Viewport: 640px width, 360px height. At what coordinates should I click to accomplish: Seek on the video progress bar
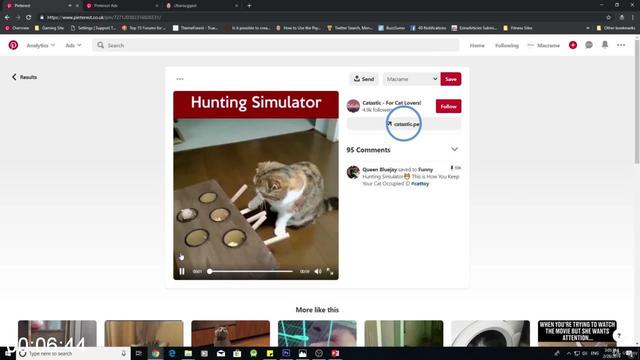click(x=251, y=271)
